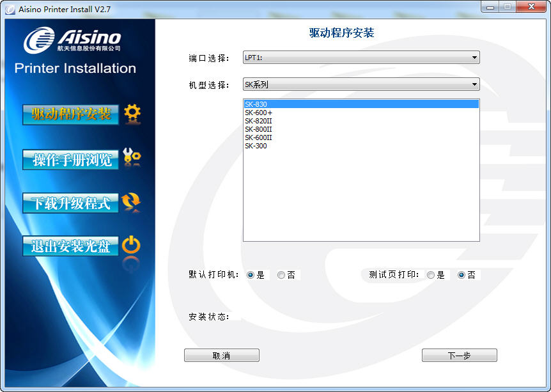This screenshot has height=392, width=551.
Task: Select SK-830 in the model list
Action: coord(361,104)
